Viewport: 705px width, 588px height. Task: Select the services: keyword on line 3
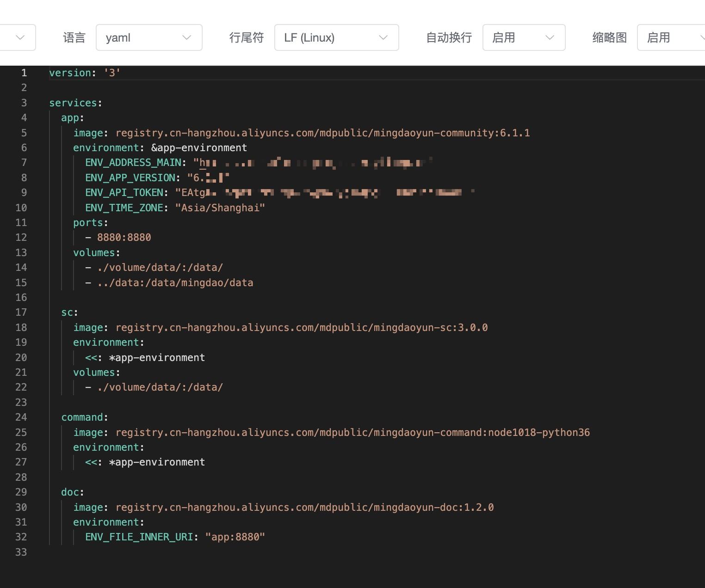(x=74, y=103)
